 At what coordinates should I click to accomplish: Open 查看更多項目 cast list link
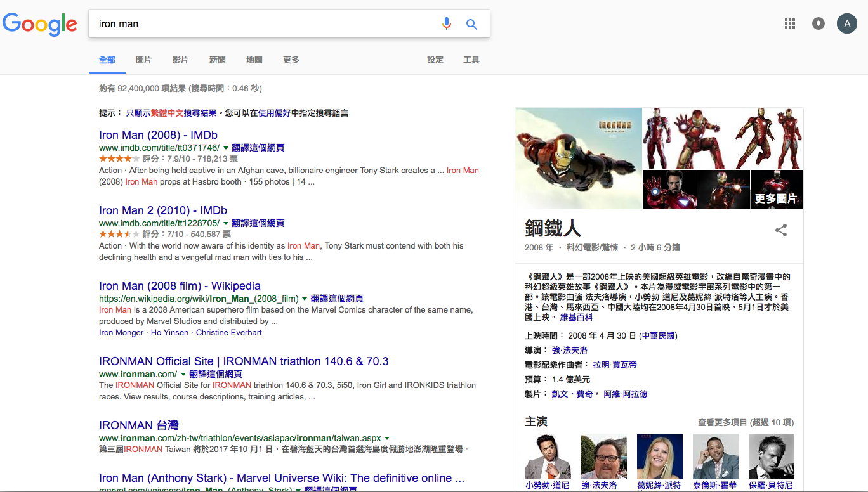pos(746,422)
